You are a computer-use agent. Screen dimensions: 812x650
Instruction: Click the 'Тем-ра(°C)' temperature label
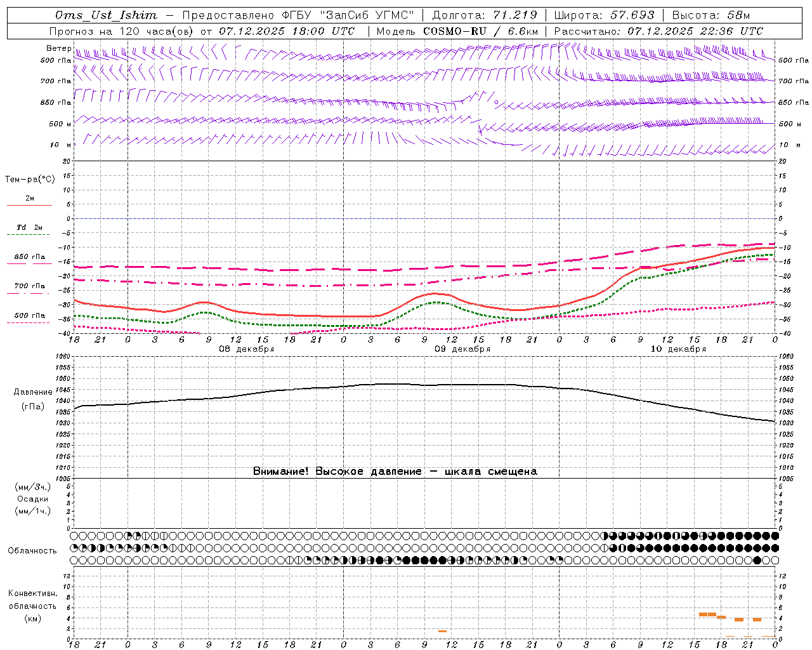coord(30,180)
